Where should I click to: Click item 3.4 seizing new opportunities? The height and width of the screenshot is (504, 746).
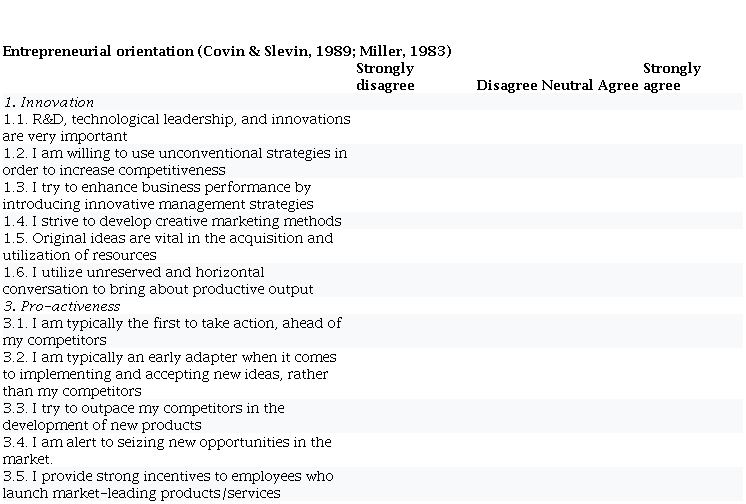point(166,450)
